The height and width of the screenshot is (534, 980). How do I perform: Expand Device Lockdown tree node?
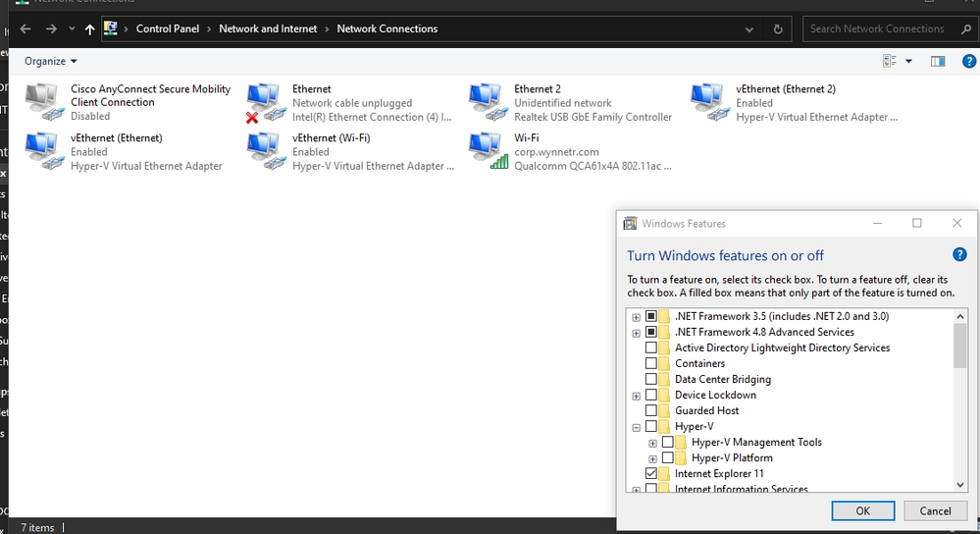pos(637,396)
